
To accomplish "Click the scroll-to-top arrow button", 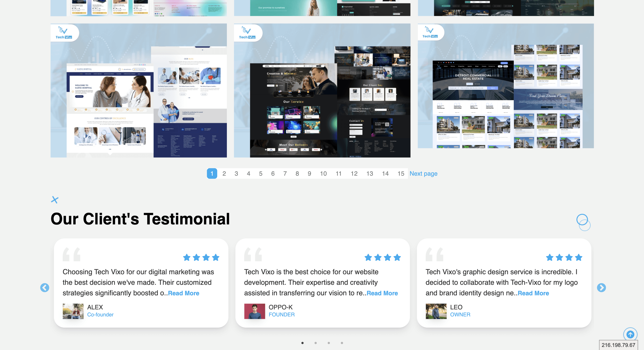I will click(630, 334).
